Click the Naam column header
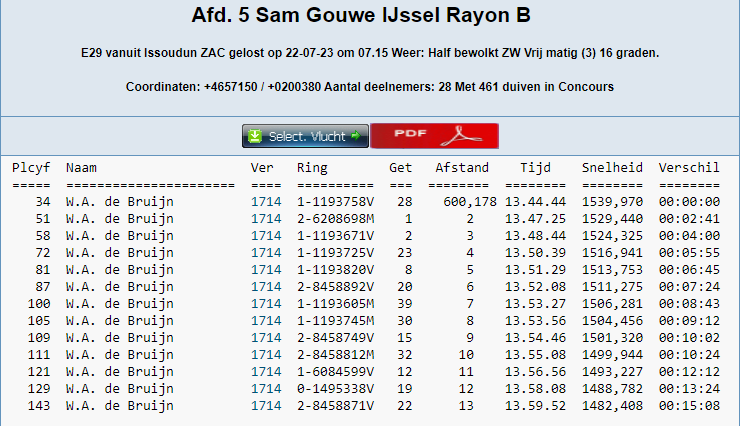 (x=81, y=168)
